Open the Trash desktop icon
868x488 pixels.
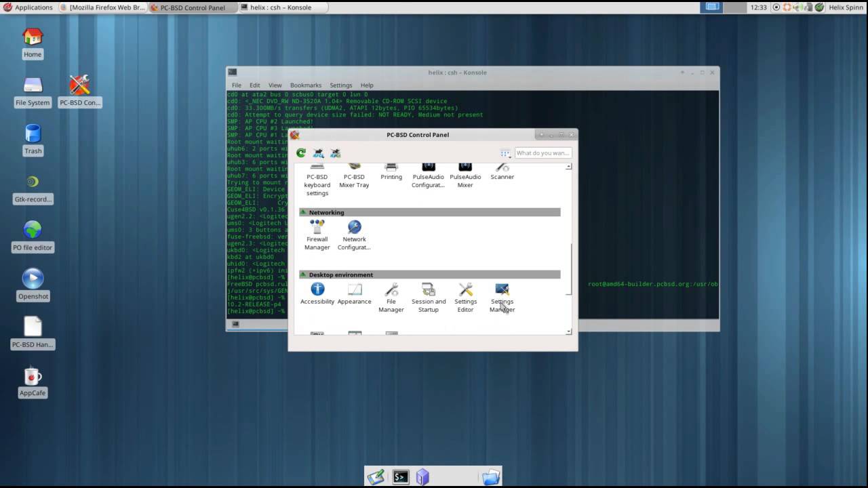(x=33, y=140)
